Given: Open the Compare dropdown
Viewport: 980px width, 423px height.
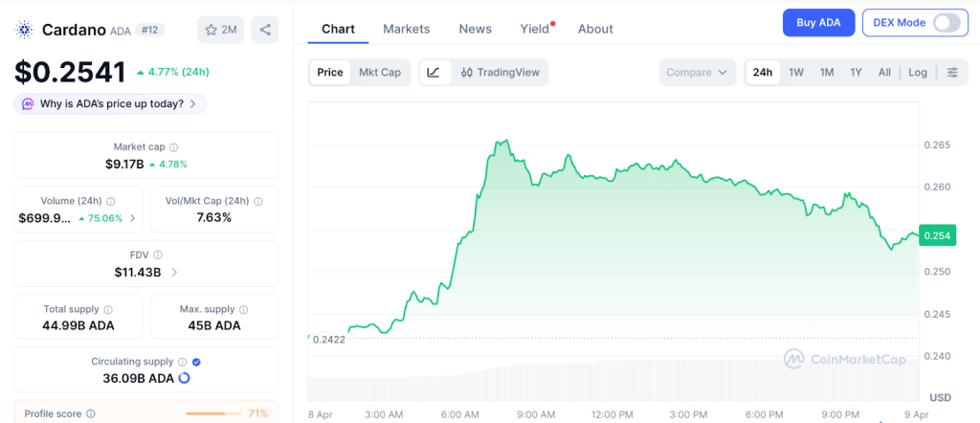Looking at the screenshot, I should point(697,73).
